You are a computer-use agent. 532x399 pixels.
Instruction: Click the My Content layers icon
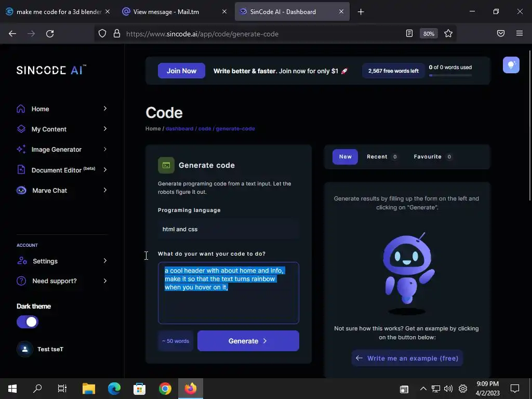[x=21, y=129]
